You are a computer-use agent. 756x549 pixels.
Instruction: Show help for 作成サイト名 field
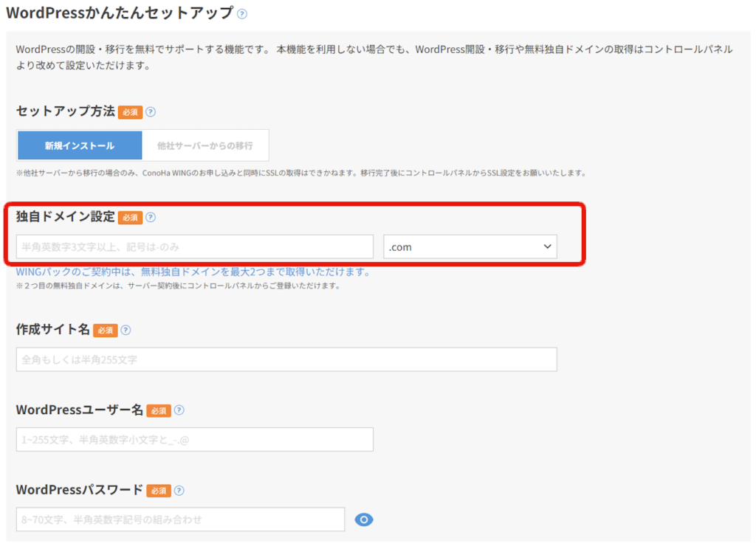[126, 331]
